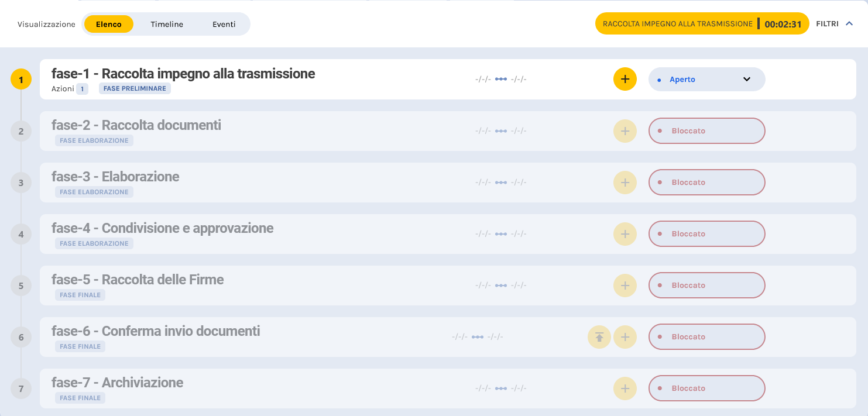868x416 pixels.
Task: Click the upload icon on fase-6 Conferma invio documenti
Action: coord(599,336)
